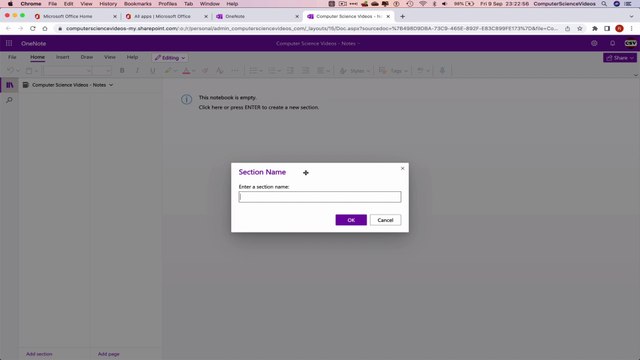Open more font options ellipsis
The width and height of the screenshot is (640, 360).
tap(235, 71)
